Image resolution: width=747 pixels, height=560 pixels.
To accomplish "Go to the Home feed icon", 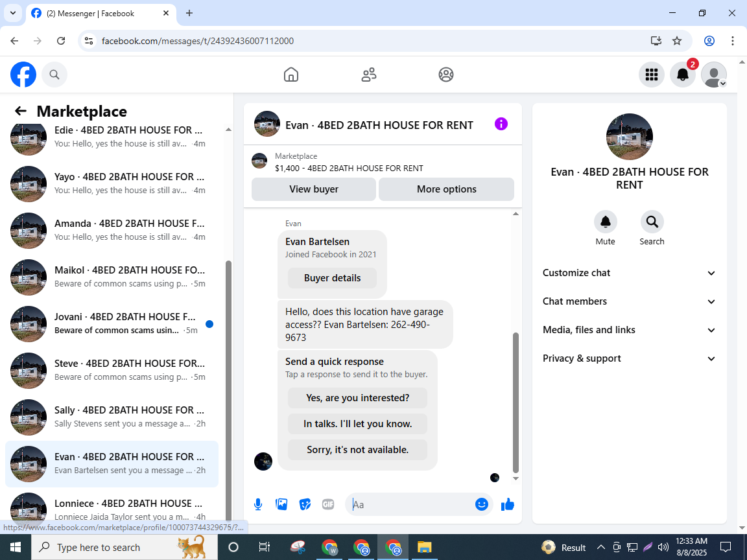I will 291,75.
